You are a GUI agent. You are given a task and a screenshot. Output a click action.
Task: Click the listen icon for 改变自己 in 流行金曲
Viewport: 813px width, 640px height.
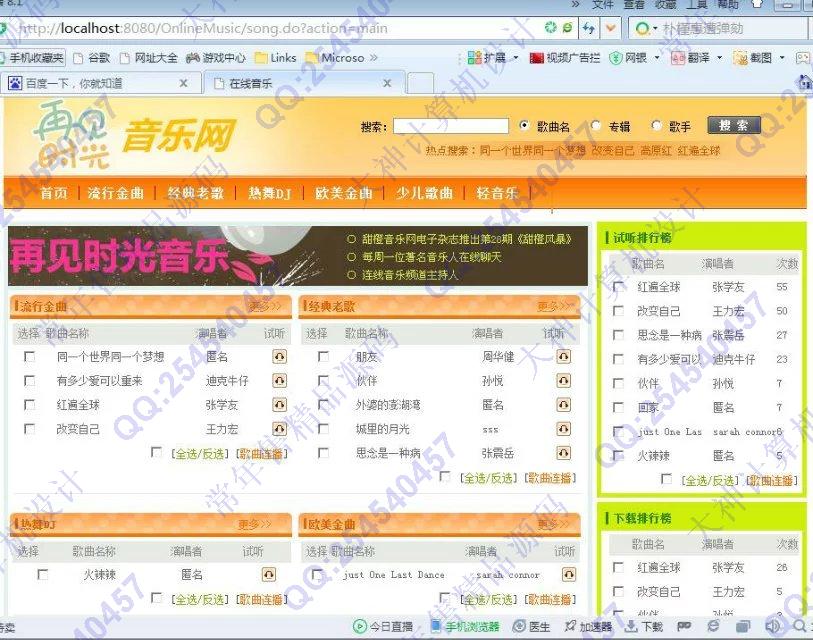pos(279,429)
